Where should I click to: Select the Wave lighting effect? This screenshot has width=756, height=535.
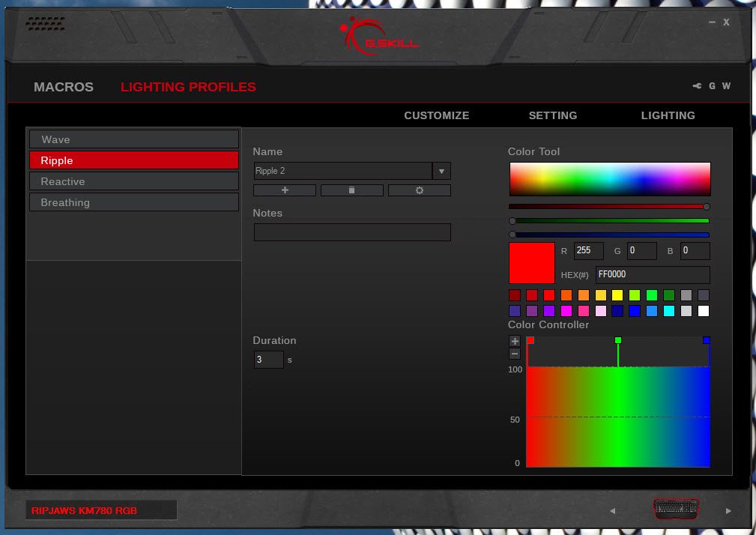point(134,140)
